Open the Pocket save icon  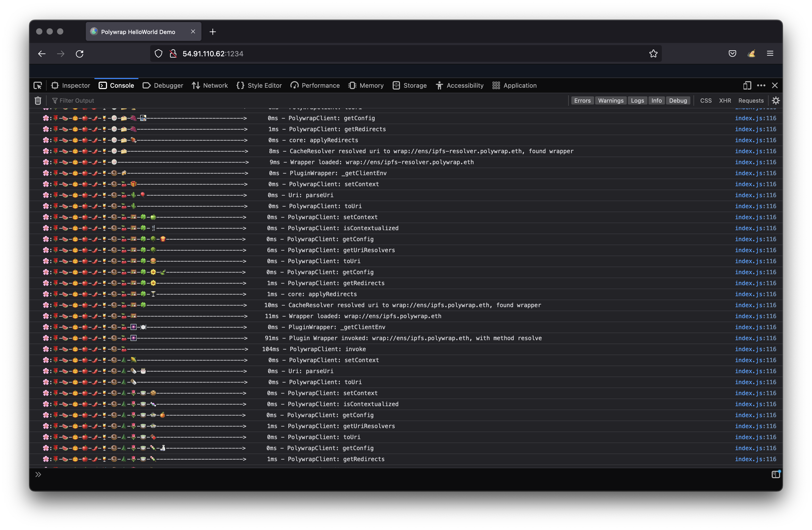732,53
